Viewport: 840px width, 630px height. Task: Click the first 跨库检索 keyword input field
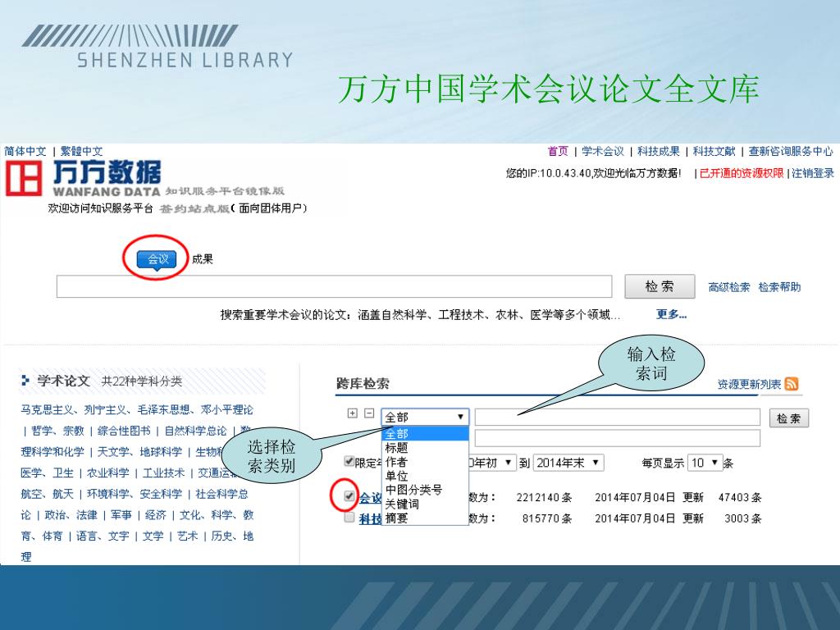pos(617,417)
